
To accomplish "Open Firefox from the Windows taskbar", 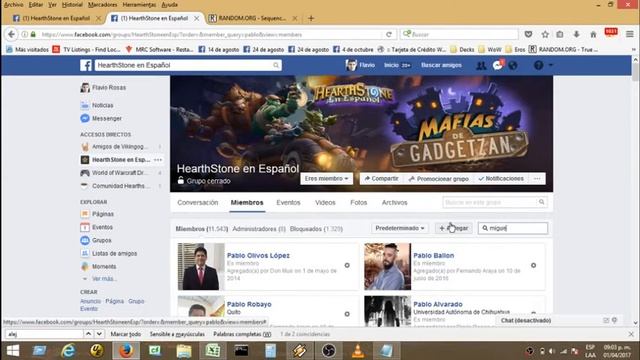I will 126,351.
